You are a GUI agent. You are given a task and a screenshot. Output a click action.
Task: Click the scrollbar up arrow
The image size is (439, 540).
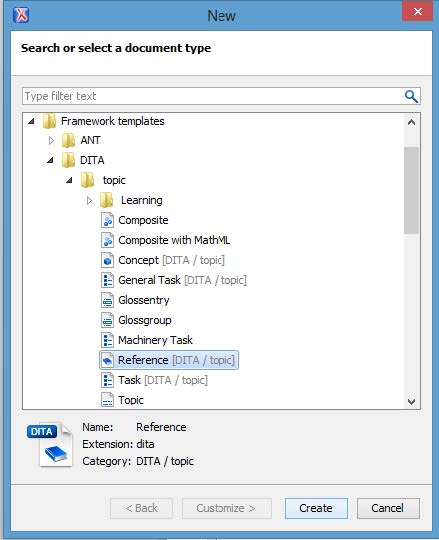tap(411, 122)
